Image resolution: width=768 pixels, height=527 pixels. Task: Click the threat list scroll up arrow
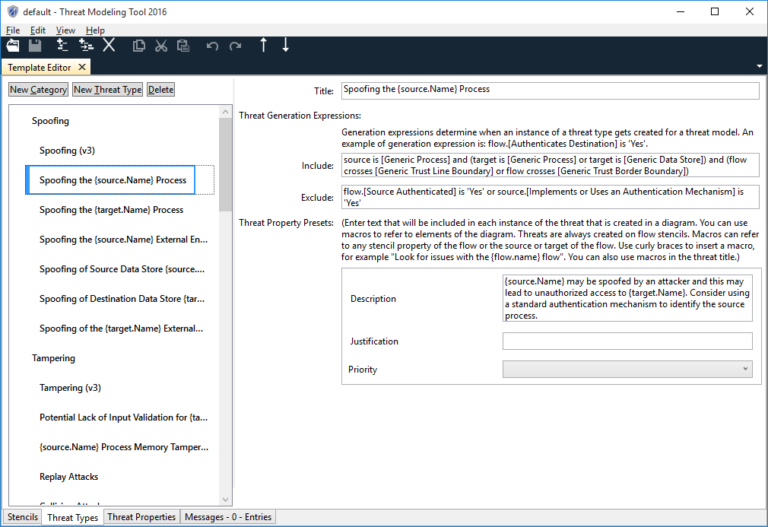click(225, 112)
